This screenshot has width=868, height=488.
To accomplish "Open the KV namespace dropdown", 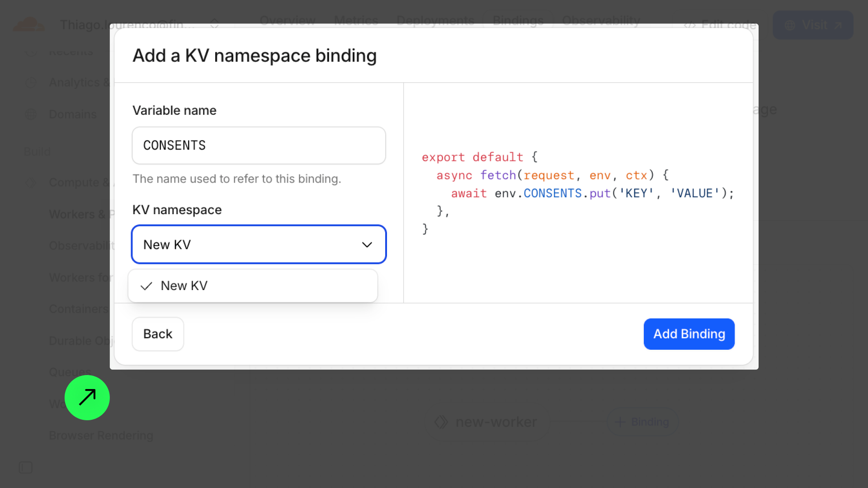I will 259,244.
